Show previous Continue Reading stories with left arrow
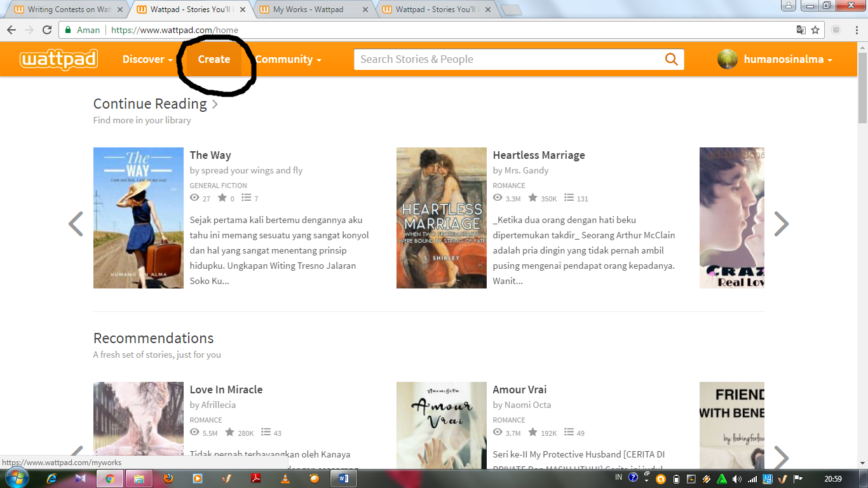 [x=76, y=224]
